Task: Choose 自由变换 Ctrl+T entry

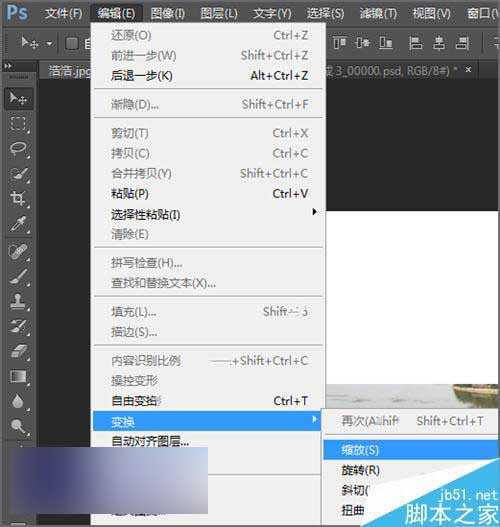Action: (208, 401)
